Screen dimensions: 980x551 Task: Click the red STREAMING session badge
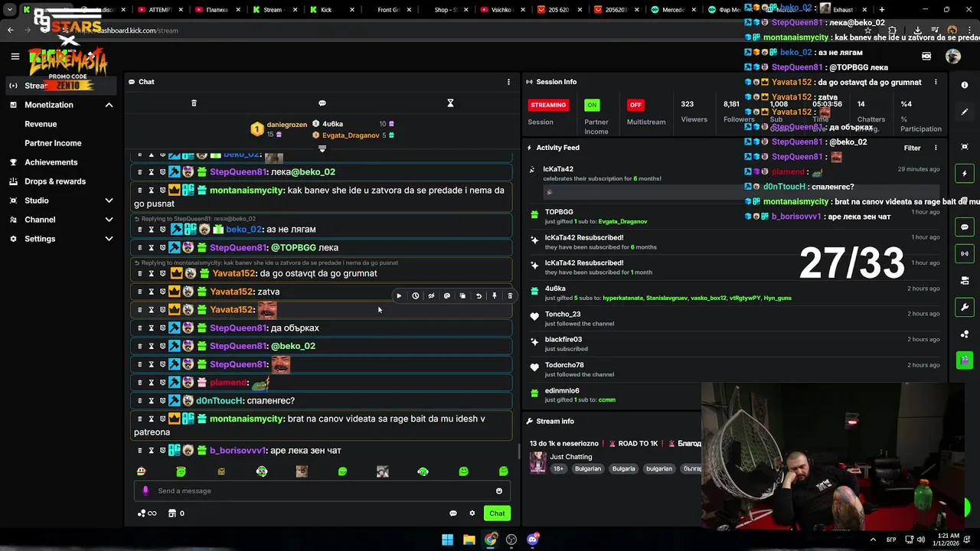548,105
